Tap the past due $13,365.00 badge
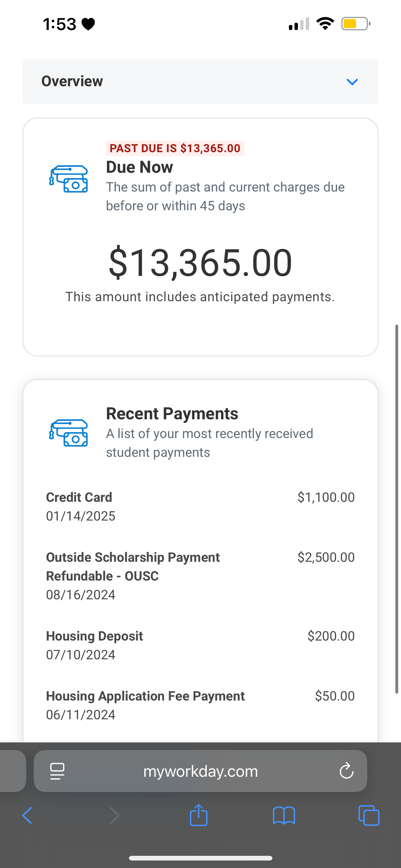Screen dimensions: 401x868 click(175, 148)
